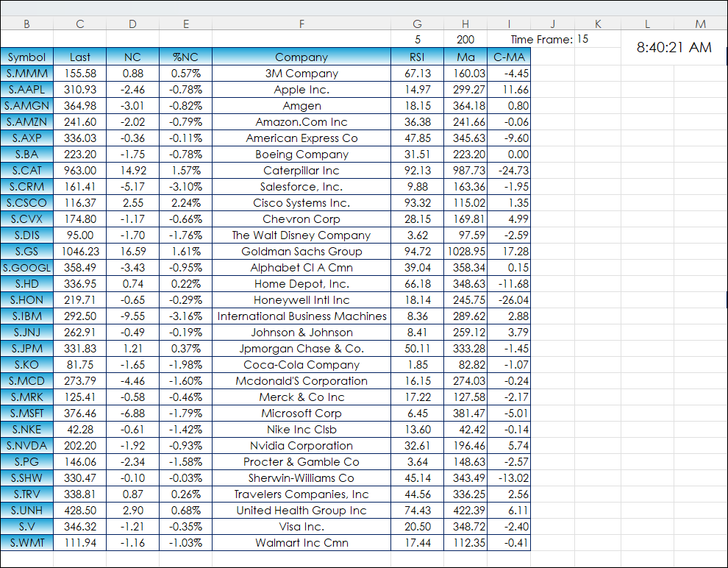Image resolution: width=728 pixels, height=568 pixels.
Task: Select the 8:40:21 AM clock cell
Action: [674, 47]
